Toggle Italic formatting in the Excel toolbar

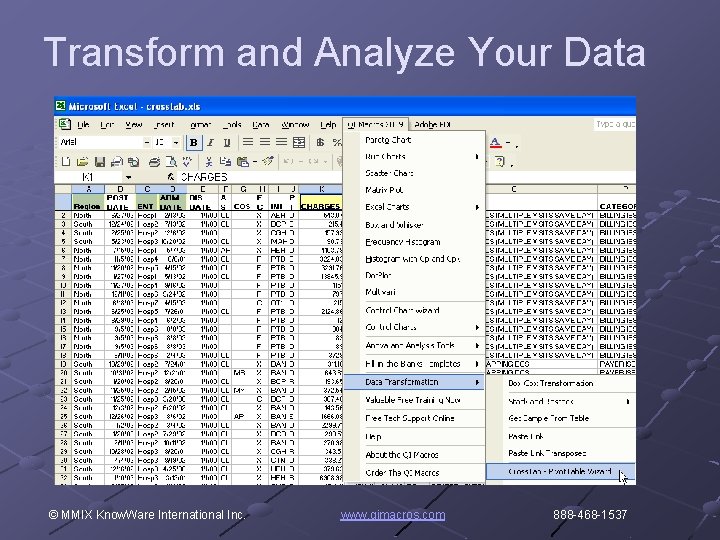point(210,143)
